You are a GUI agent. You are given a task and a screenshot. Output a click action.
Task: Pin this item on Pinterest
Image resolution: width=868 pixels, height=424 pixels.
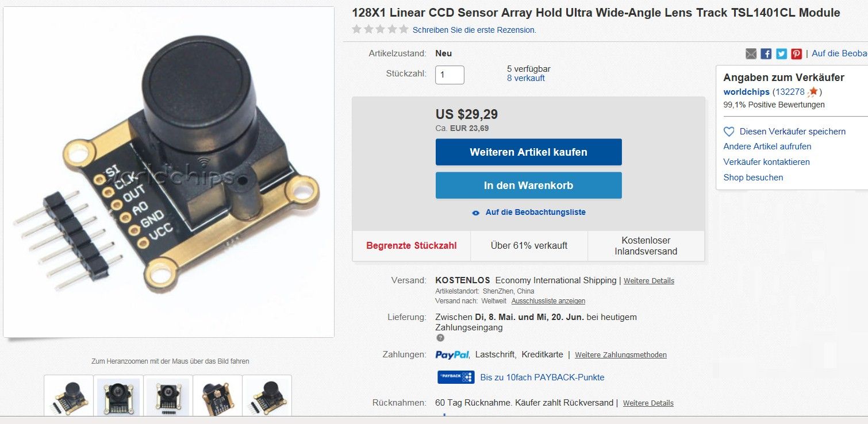(796, 53)
